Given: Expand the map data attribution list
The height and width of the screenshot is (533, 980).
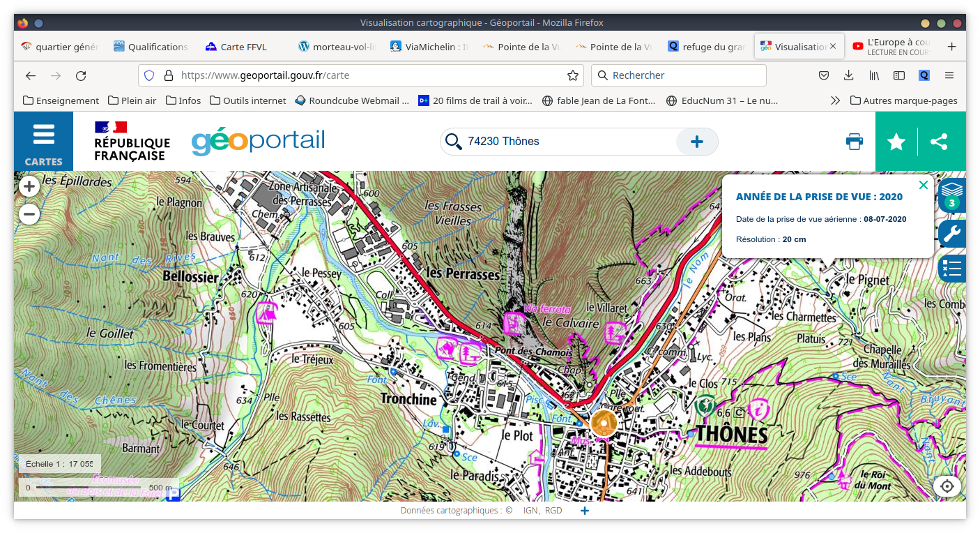Looking at the screenshot, I should (x=585, y=511).
